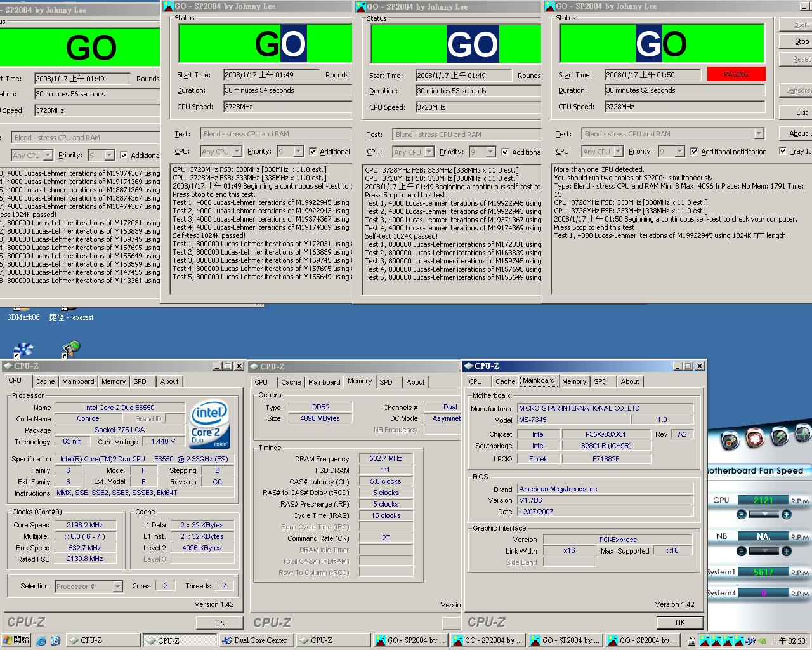This screenshot has width=812, height=650.
Task: Click the Windows Start button
Action: coord(16,640)
